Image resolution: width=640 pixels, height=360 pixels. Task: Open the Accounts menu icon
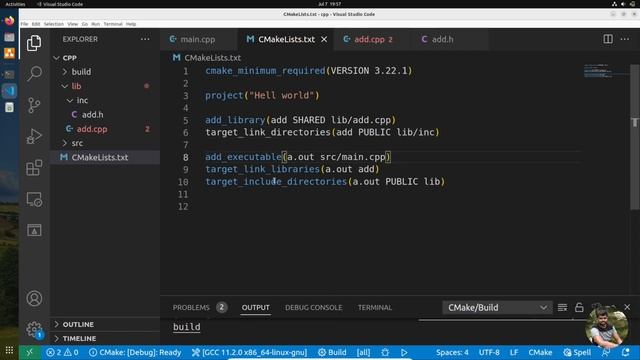coord(34,298)
